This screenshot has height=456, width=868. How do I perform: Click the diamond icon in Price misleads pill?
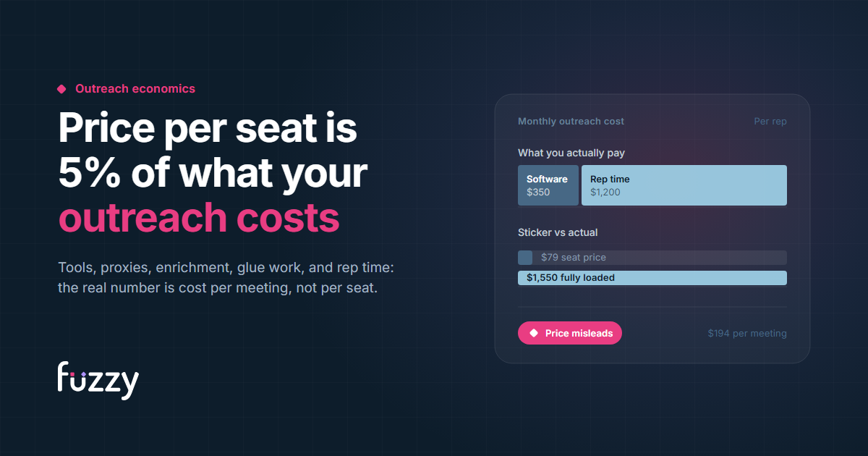coord(534,334)
